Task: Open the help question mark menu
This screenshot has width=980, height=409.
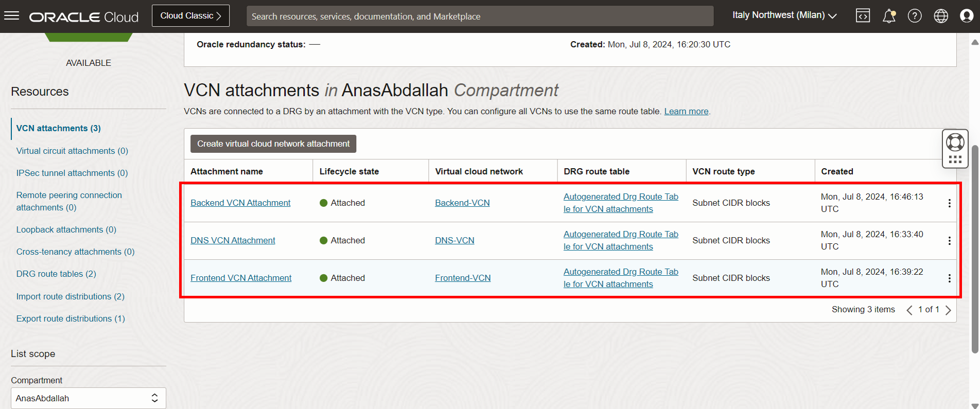Action: pos(915,16)
